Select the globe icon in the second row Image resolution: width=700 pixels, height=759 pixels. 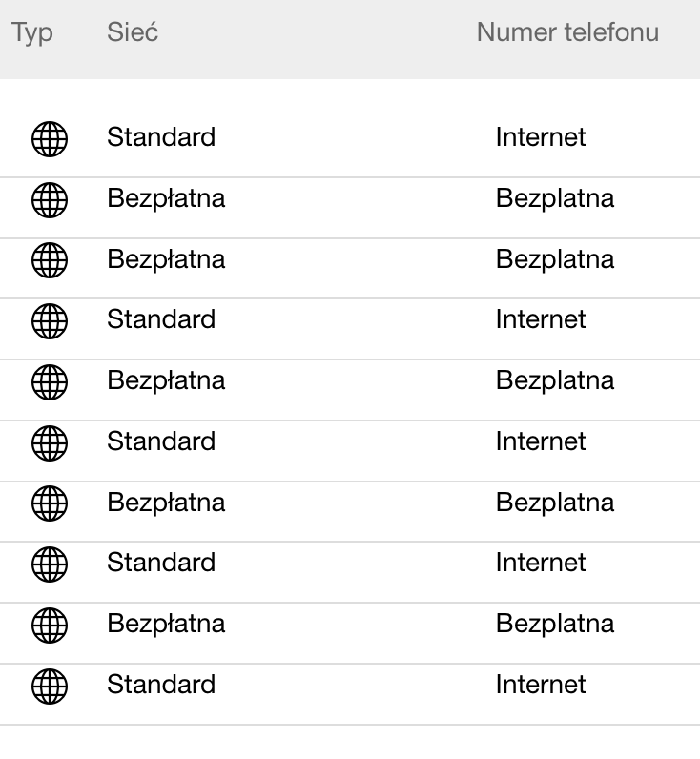50,200
